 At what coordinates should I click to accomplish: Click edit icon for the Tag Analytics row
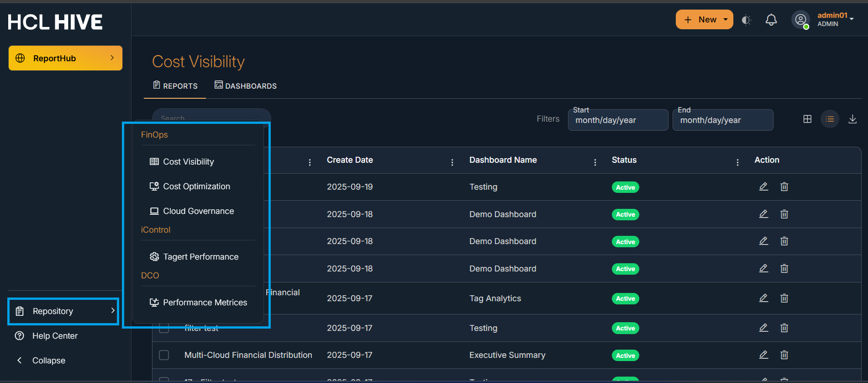click(x=763, y=298)
